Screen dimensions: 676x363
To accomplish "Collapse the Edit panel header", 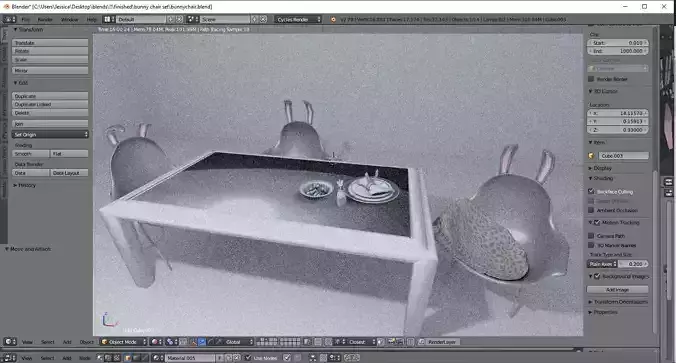I will click(x=21, y=83).
